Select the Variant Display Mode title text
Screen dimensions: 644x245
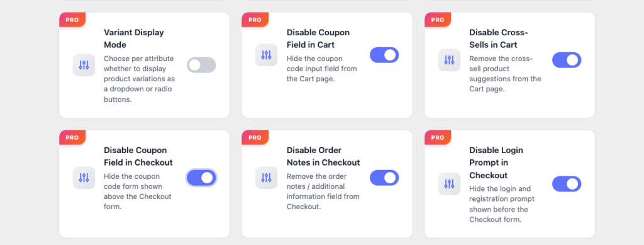click(x=134, y=38)
